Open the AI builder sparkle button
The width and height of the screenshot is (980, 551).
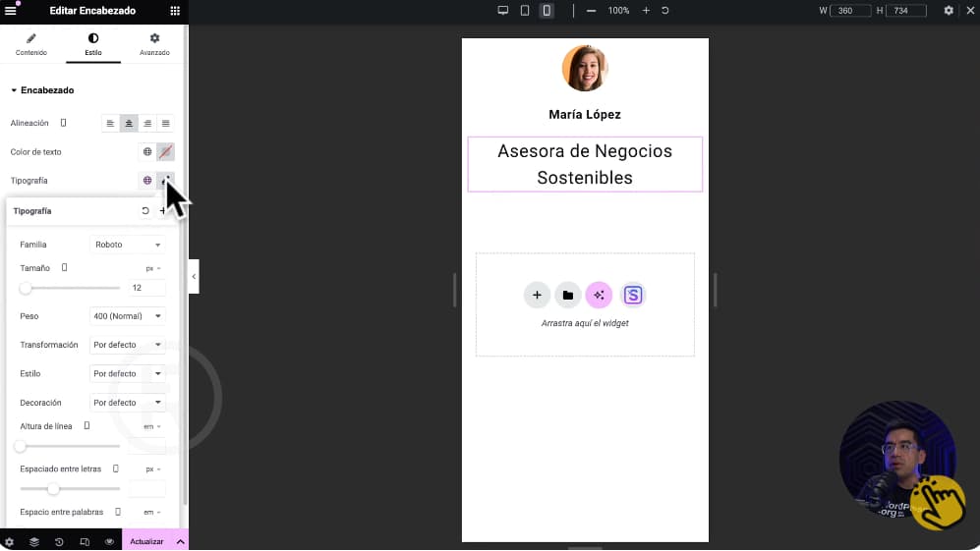point(599,295)
